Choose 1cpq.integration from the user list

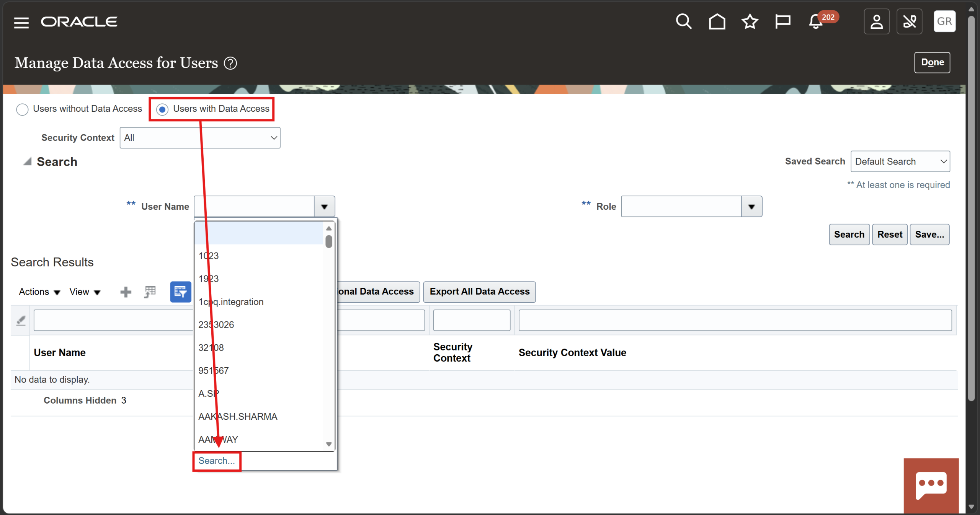259,302
